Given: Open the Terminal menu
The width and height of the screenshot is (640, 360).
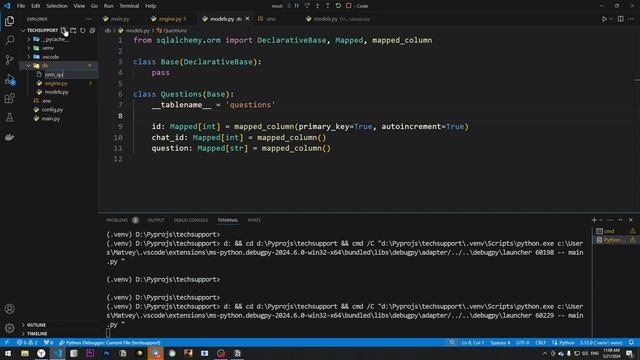Looking at the screenshot, I should tap(129, 6).
